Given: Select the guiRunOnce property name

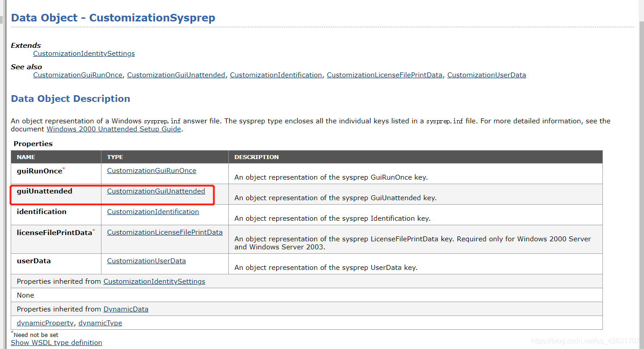Looking at the screenshot, I should tap(39, 171).
